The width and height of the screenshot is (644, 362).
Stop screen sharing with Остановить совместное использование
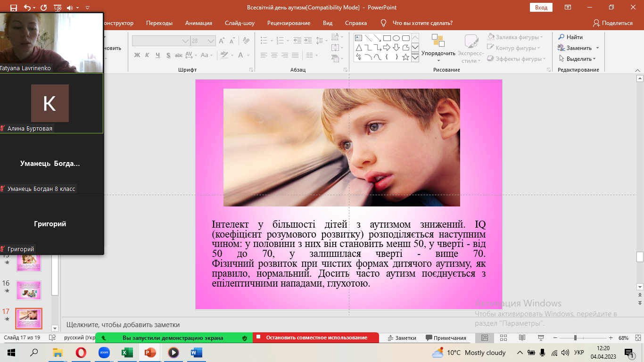click(x=316, y=337)
